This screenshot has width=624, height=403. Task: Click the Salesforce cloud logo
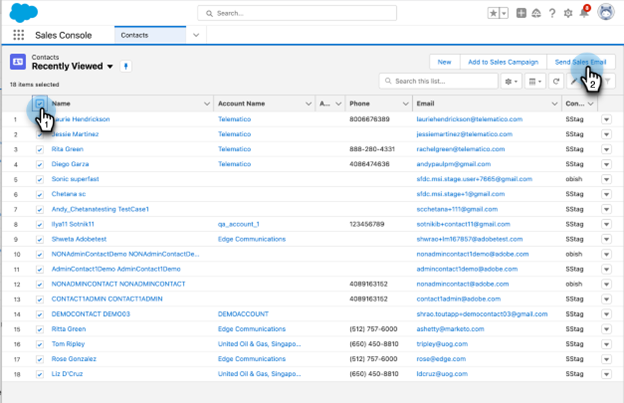tap(23, 12)
